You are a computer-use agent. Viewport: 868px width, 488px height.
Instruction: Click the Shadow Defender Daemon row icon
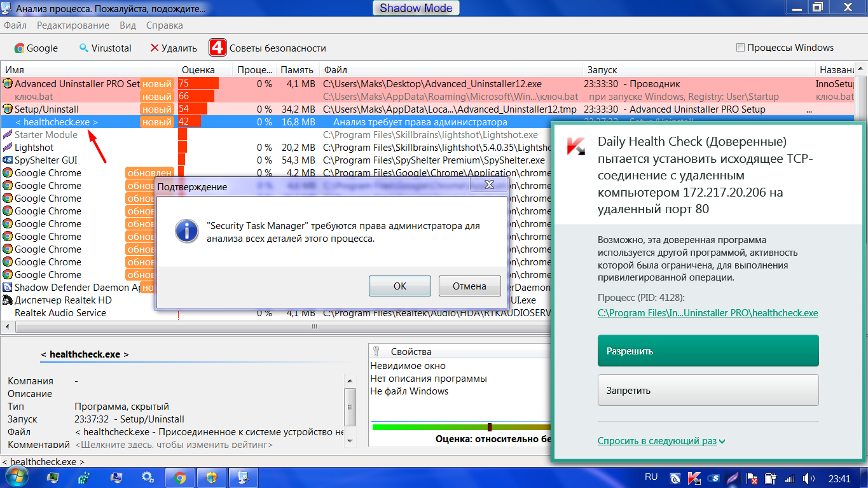tap(8, 287)
